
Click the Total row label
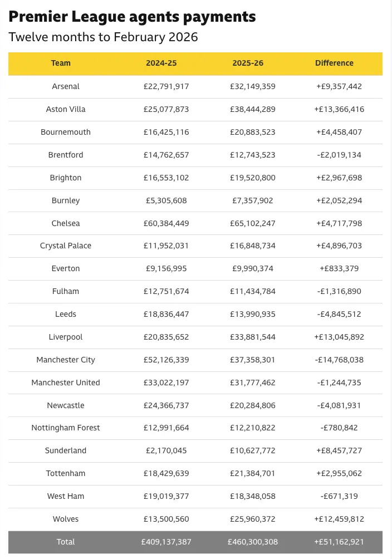pyautogui.click(x=66, y=542)
